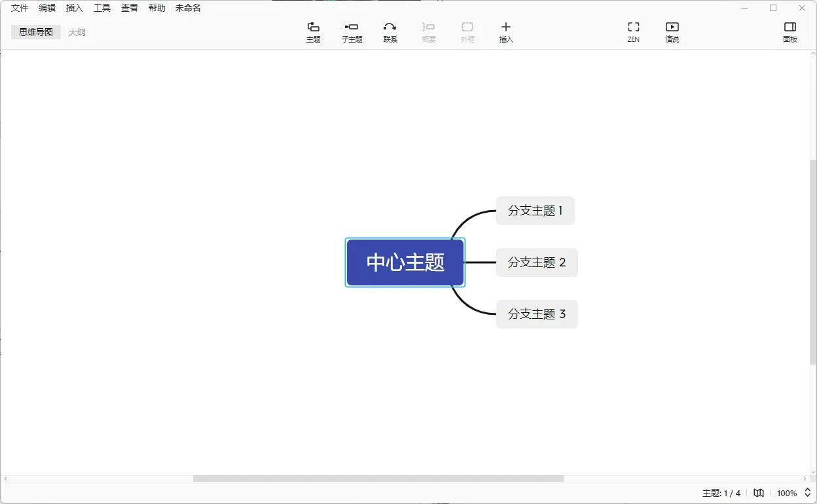Switch to the 大纲 (Outline) tab
This screenshot has height=504, width=817.
click(x=77, y=31)
